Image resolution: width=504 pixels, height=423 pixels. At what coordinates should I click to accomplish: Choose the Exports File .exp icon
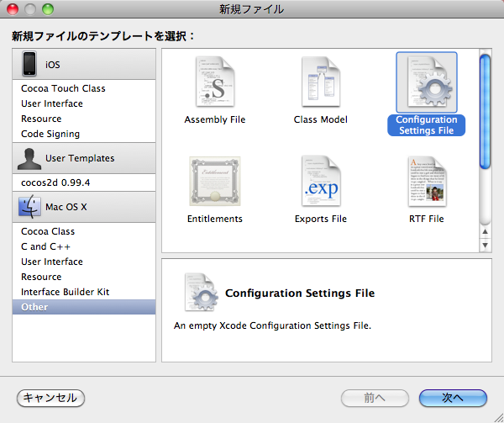[x=321, y=181]
